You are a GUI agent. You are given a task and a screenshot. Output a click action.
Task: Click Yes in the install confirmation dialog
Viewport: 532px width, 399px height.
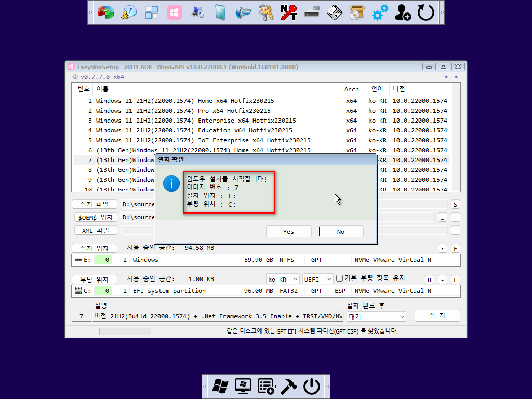click(288, 232)
